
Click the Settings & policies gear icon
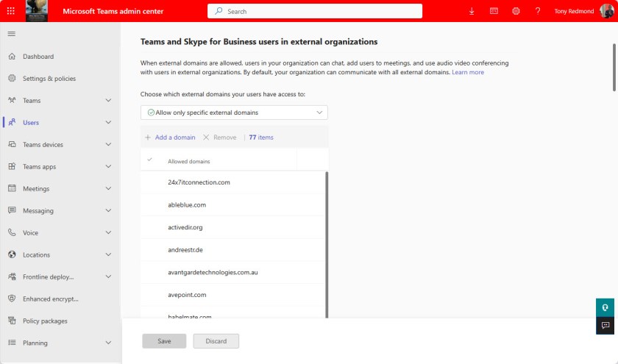click(12, 79)
